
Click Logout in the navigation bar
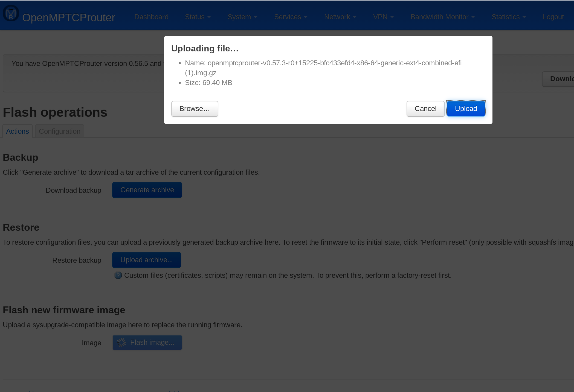coord(553,17)
